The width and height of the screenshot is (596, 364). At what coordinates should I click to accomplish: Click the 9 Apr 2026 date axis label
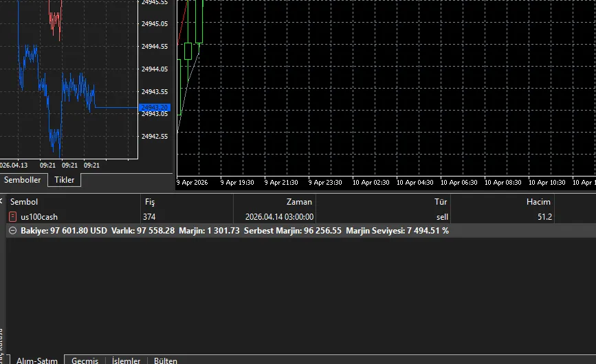pos(192,182)
